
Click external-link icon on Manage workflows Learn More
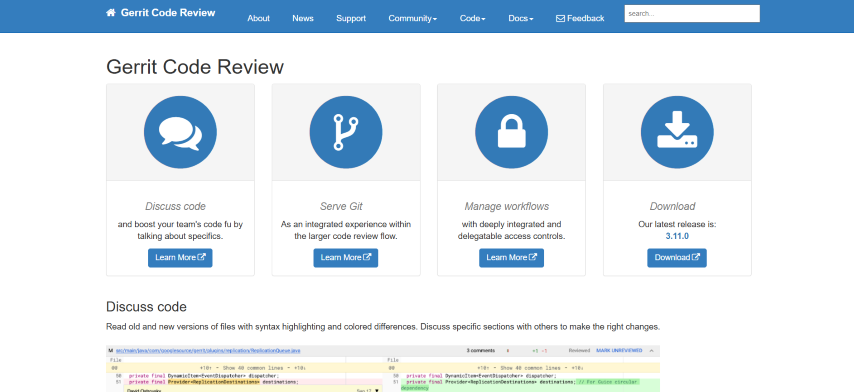533,258
